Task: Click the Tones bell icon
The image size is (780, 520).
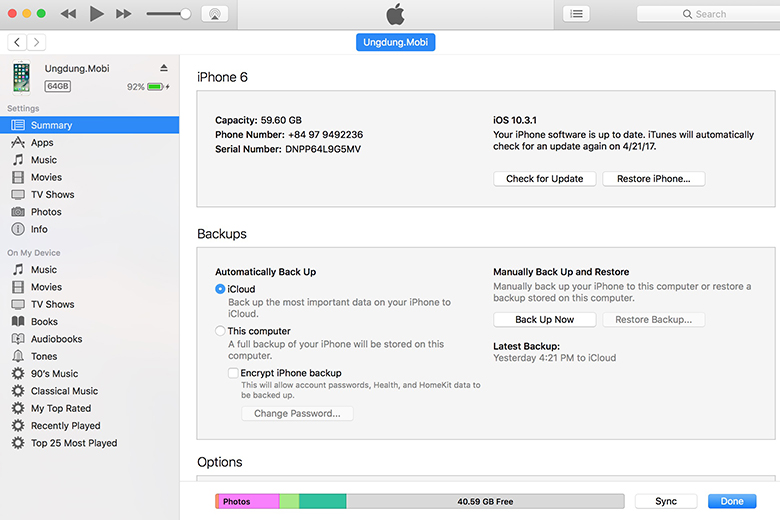Action: point(18,356)
